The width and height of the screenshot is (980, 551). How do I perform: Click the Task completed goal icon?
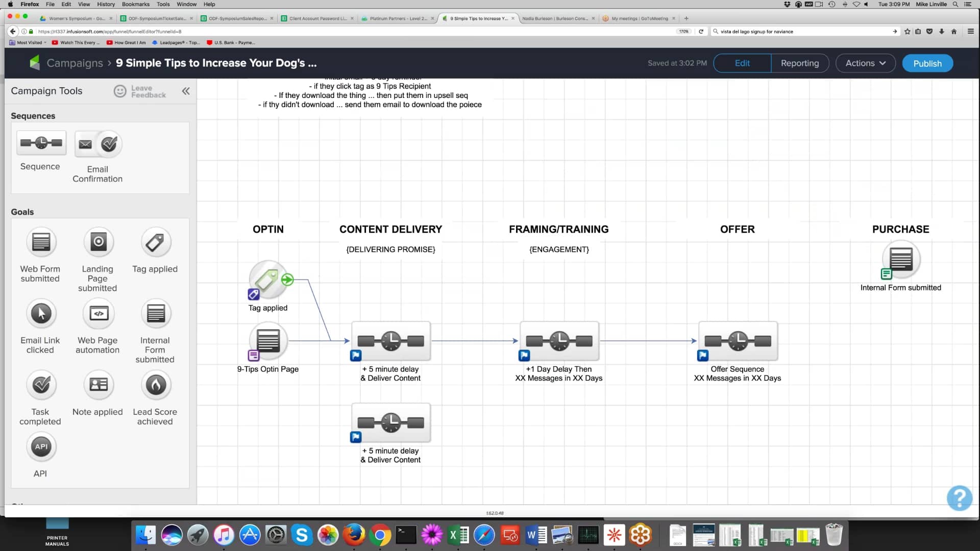point(41,385)
